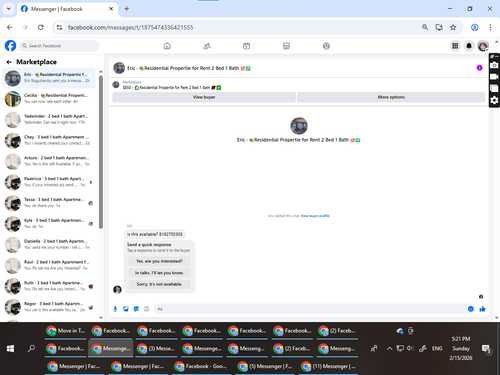Screen dimensions: 500x375
Task: Click the voice clip microphone icon
Action: click(x=115, y=309)
